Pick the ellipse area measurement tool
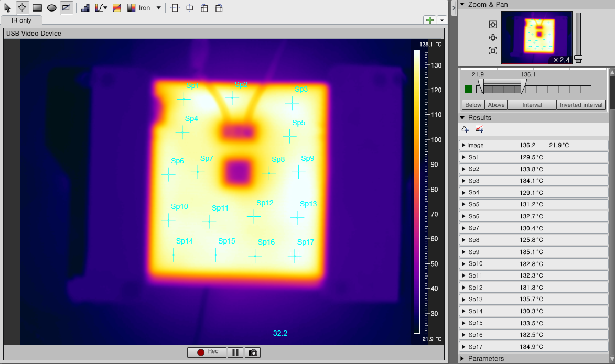 coord(52,8)
